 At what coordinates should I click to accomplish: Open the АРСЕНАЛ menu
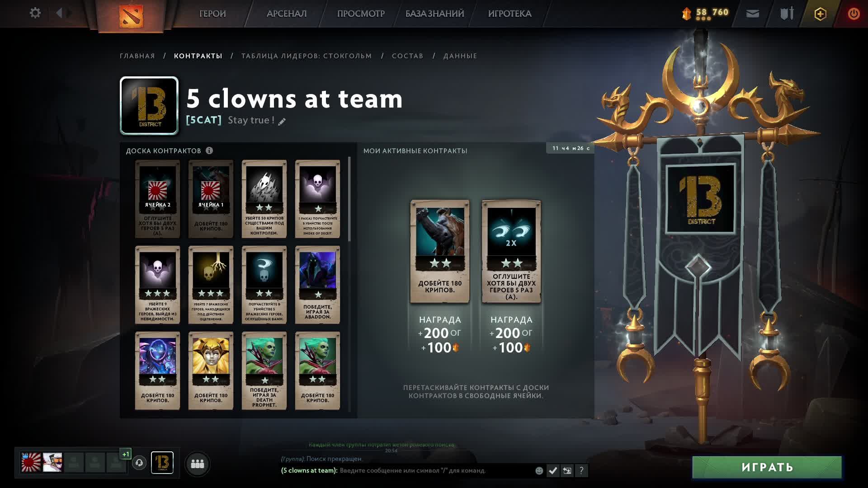287,14
